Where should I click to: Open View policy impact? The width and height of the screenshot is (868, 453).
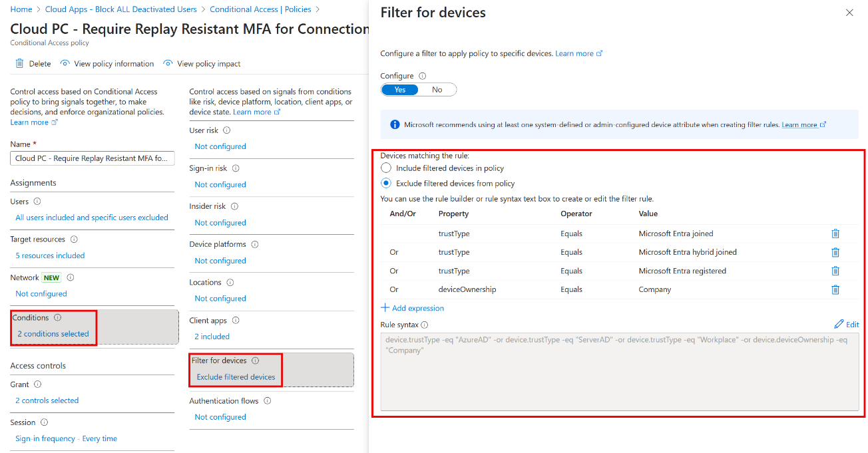pos(202,63)
